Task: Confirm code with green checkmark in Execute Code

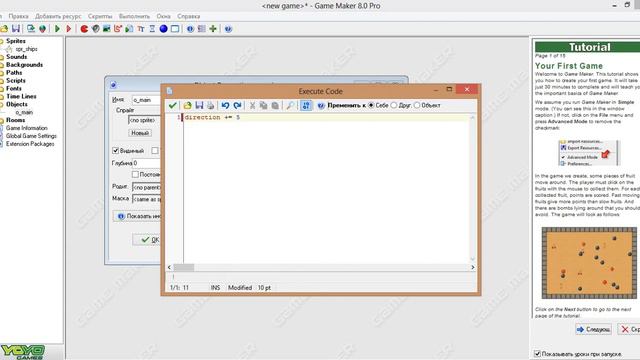Action: tap(173, 105)
